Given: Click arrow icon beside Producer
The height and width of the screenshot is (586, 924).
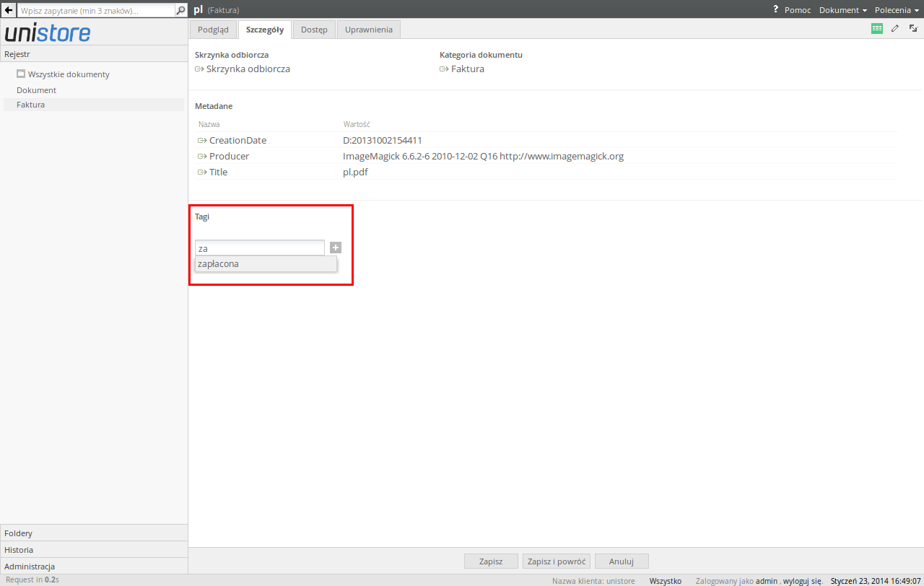Looking at the screenshot, I should pos(202,156).
